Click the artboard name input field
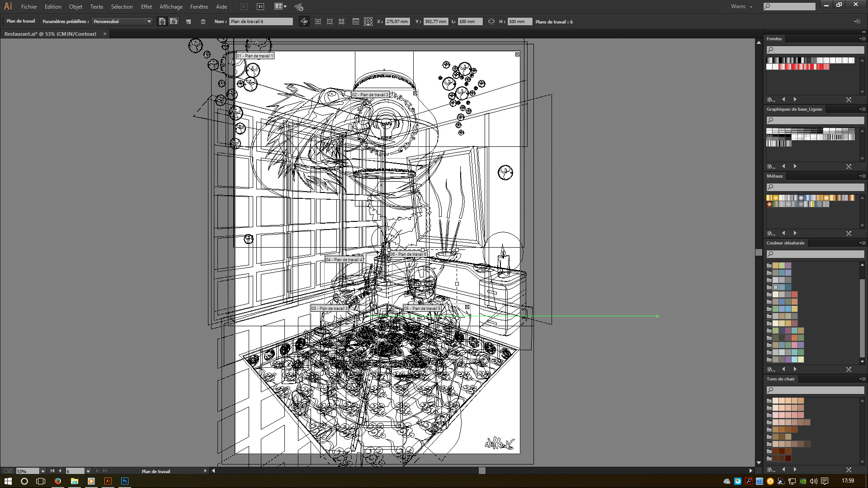The width and height of the screenshot is (868, 488). click(261, 22)
